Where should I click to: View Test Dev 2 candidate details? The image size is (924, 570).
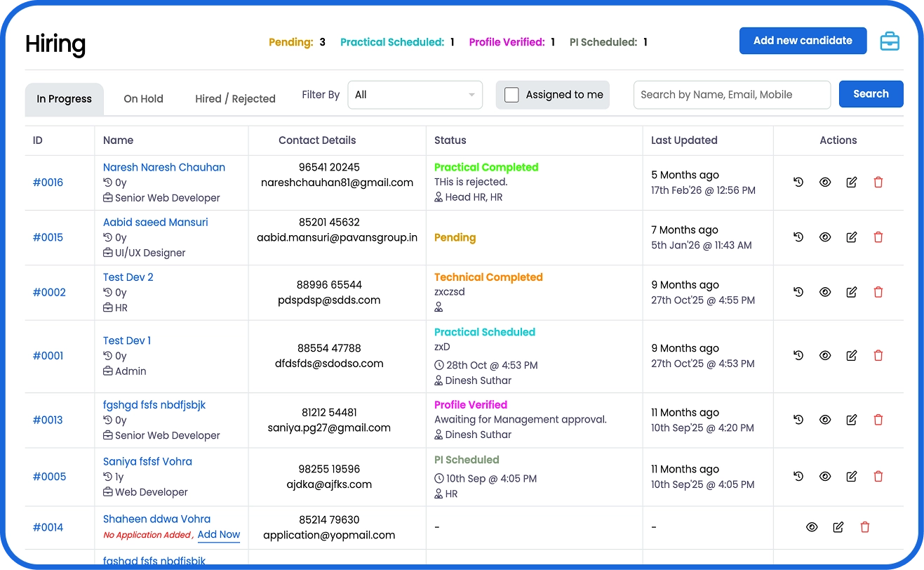[x=825, y=292]
